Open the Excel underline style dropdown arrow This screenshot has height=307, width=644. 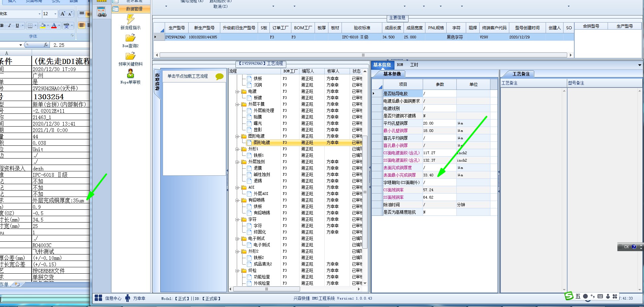23,26
